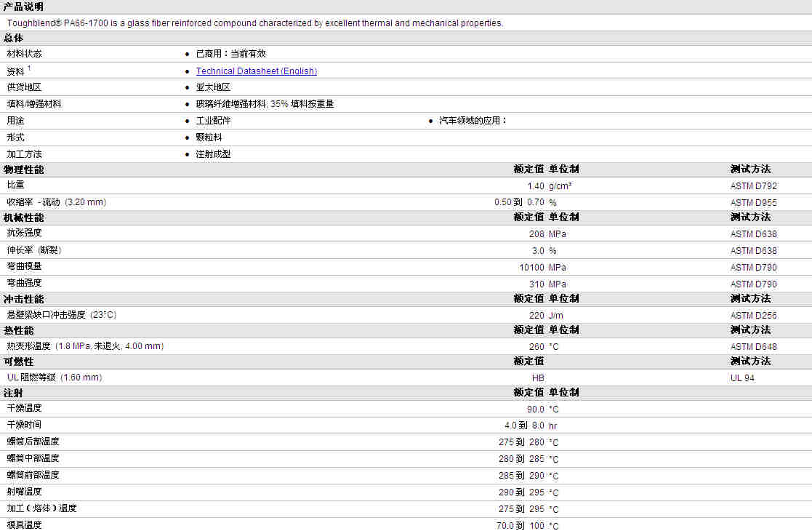812x531 pixels.
Task: Select the '热性能' section heading
Action: [x=19, y=330]
